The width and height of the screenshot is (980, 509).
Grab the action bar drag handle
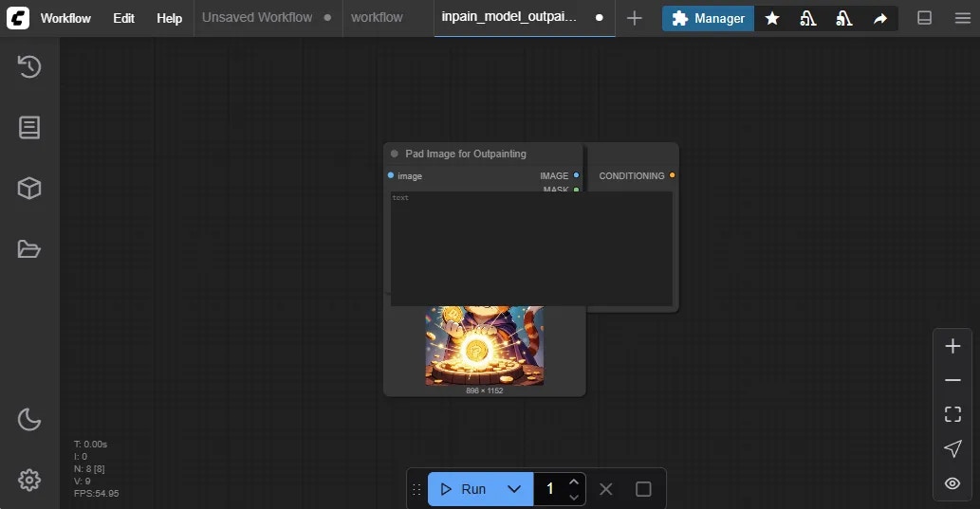[x=416, y=490]
